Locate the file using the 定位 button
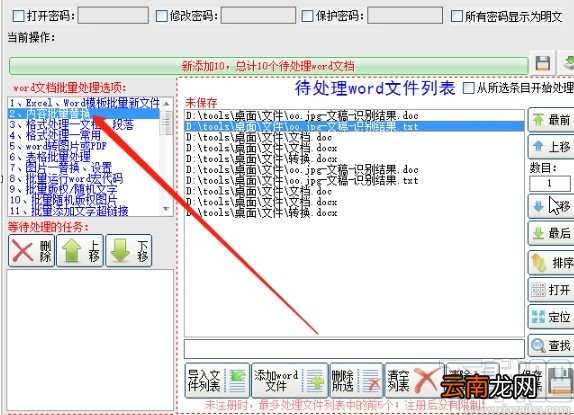Image resolution: width=574 pixels, height=415 pixels. click(552, 317)
